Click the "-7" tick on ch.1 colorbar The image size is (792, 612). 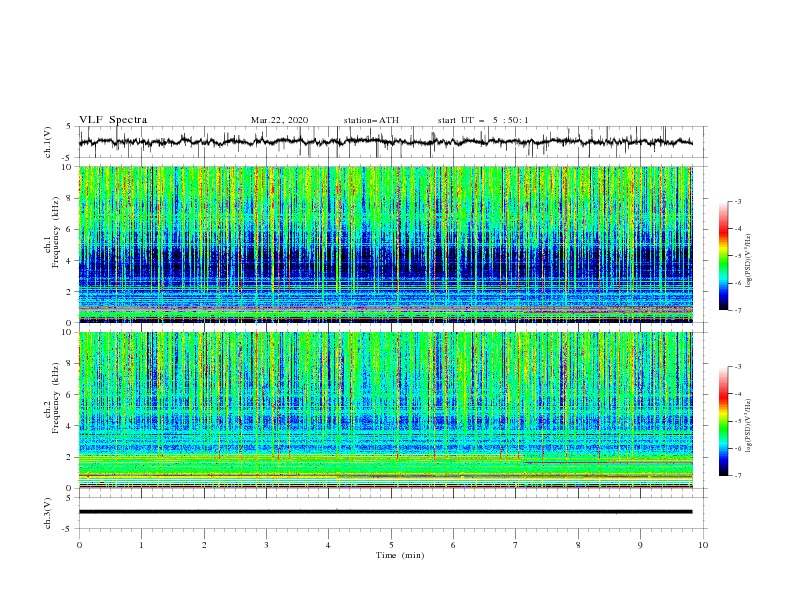pos(737,310)
